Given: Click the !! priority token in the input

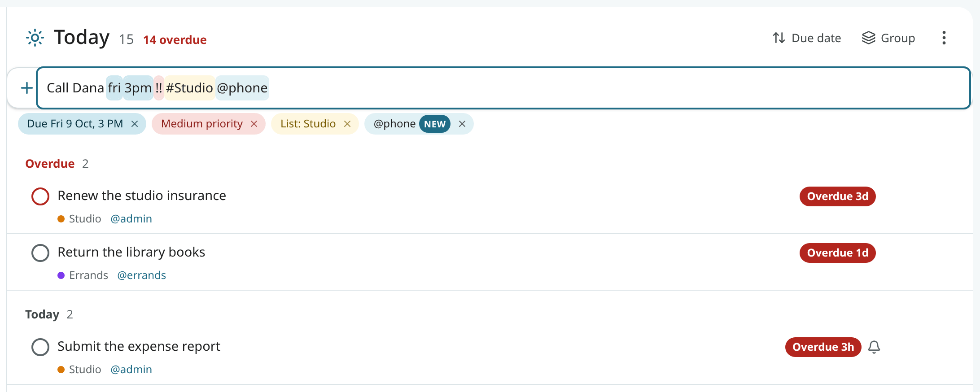Looking at the screenshot, I should [x=159, y=88].
